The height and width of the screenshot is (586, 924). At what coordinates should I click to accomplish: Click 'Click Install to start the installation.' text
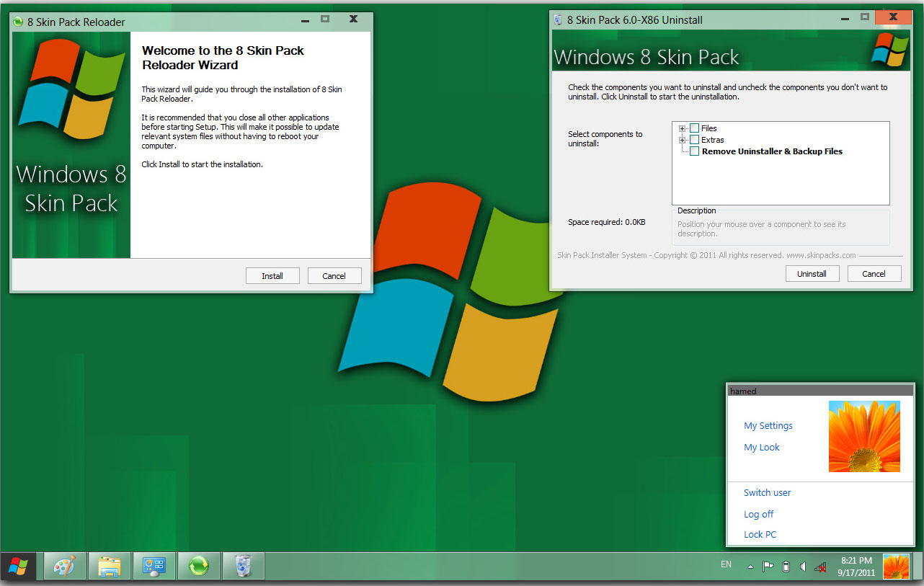203,164
